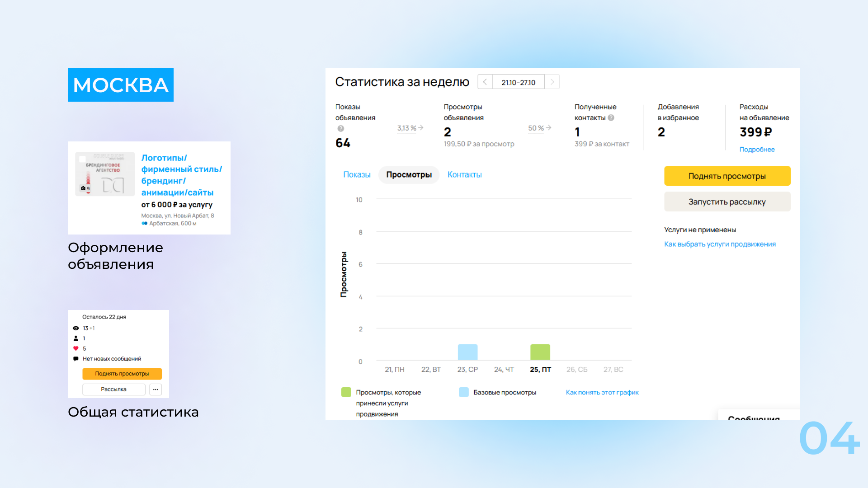
Task: Go to next week with right chevron
Action: [x=552, y=82]
